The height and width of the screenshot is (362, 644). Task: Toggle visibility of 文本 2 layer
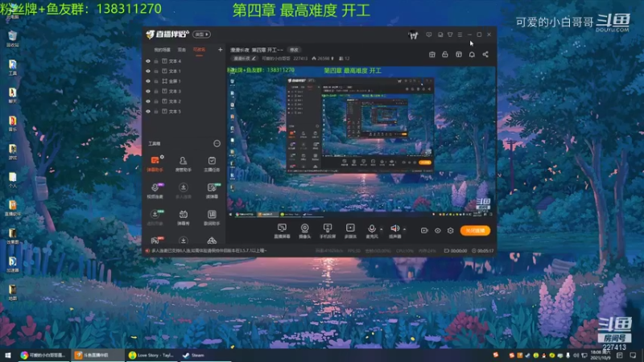click(x=148, y=101)
